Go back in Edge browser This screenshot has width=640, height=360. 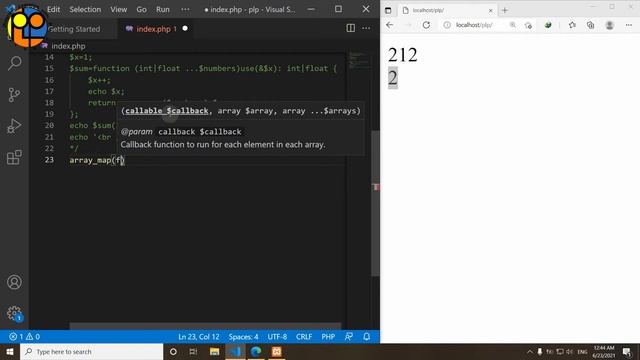[390, 25]
